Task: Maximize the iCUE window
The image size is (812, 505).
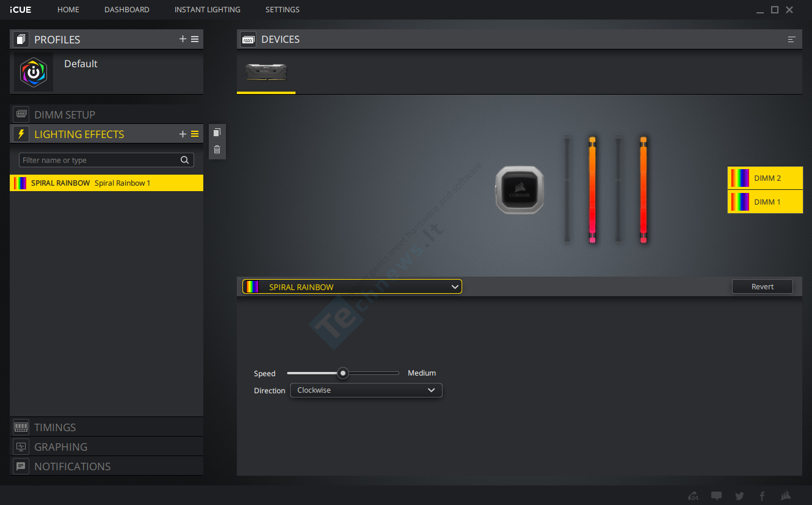Action: point(775,10)
